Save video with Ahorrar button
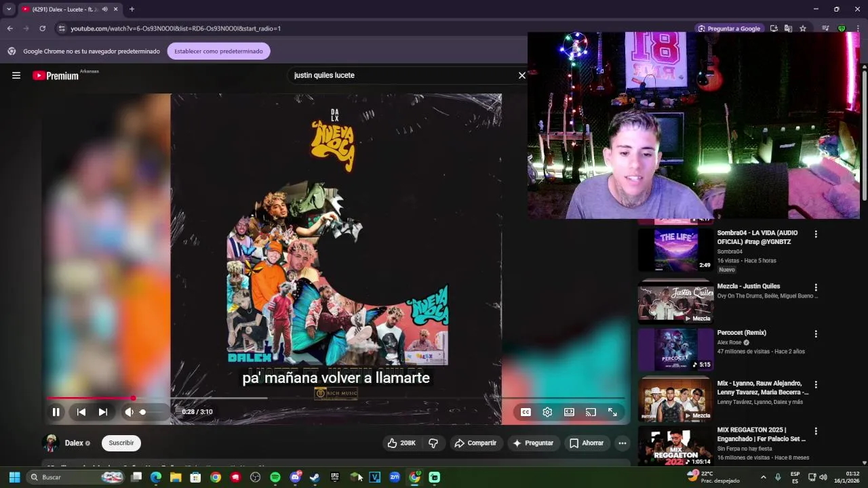 [587, 443]
